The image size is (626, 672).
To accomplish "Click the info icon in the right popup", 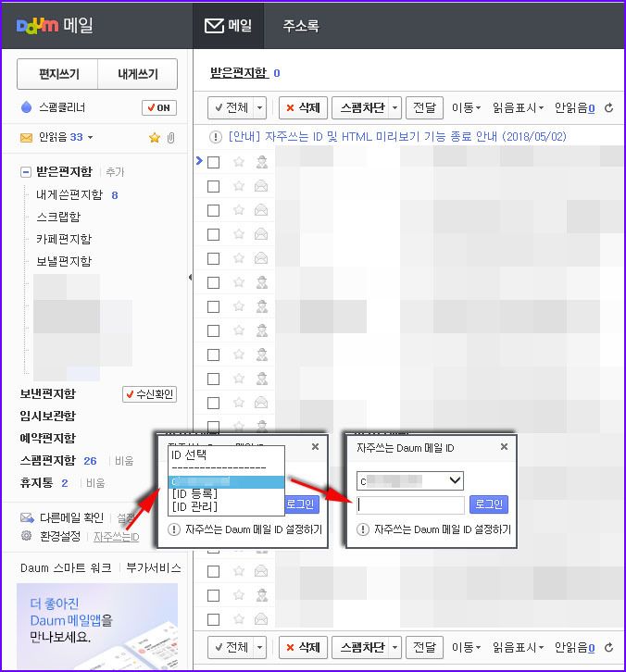I will coord(363,529).
